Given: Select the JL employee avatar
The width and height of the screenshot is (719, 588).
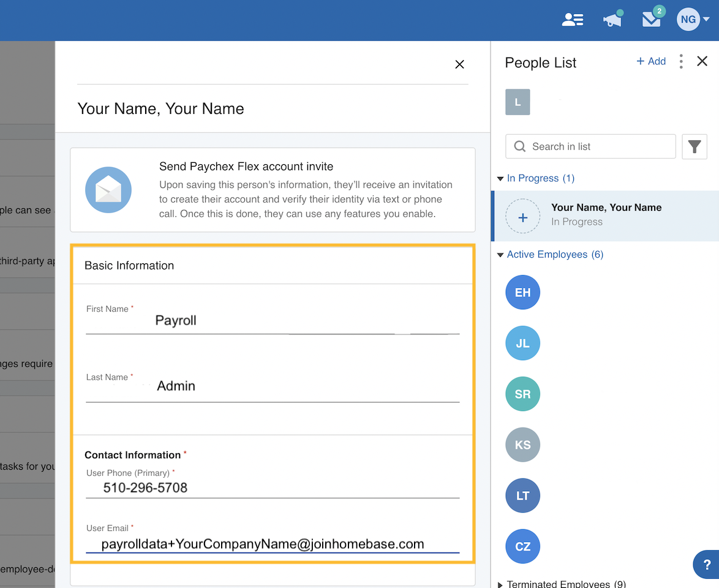Looking at the screenshot, I should click(x=522, y=343).
